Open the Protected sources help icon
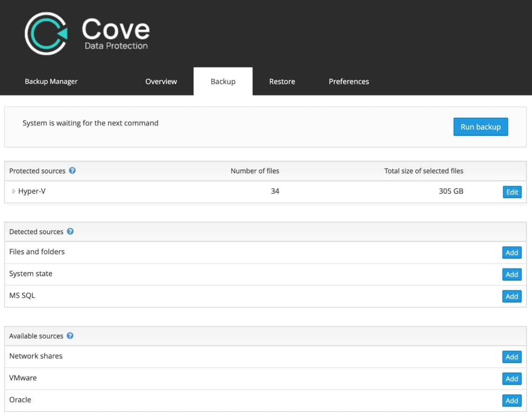The image size is (532, 416). (72, 171)
